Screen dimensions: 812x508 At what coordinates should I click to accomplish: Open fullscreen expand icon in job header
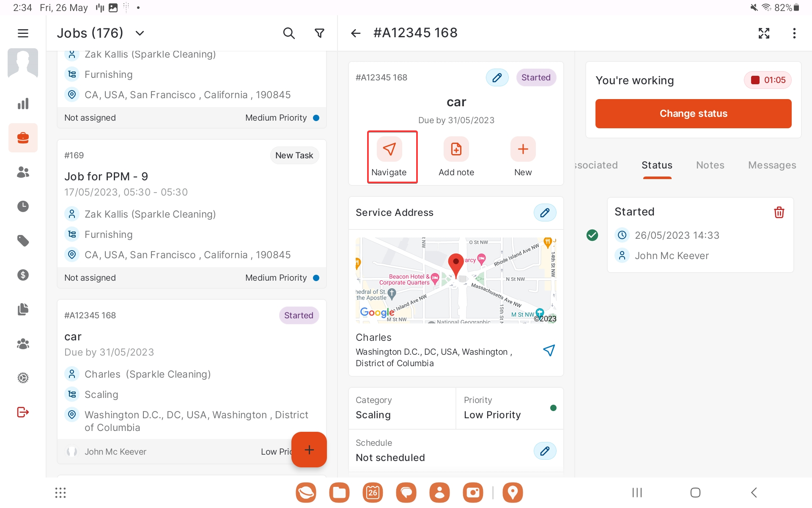tap(764, 33)
